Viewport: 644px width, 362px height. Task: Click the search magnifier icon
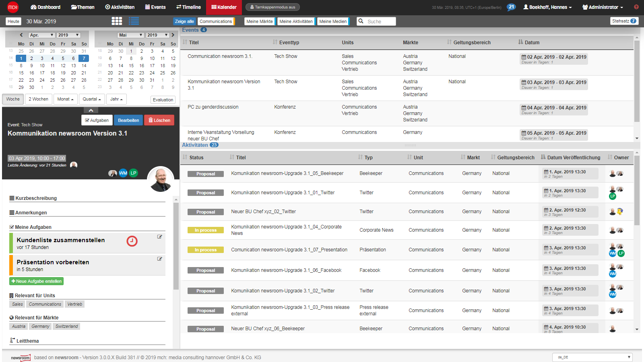tap(361, 21)
